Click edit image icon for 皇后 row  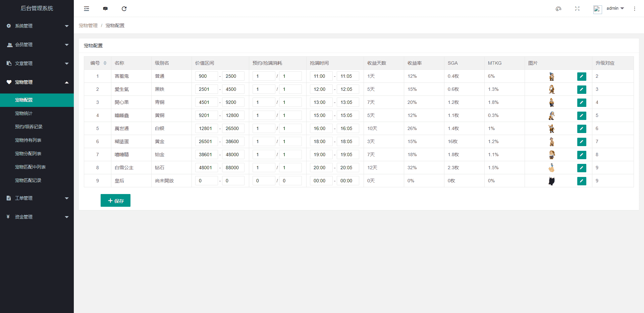click(582, 181)
